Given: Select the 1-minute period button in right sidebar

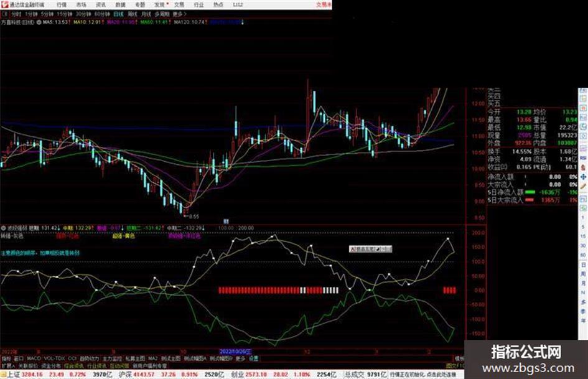Looking at the screenshot, I should pos(583,218).
